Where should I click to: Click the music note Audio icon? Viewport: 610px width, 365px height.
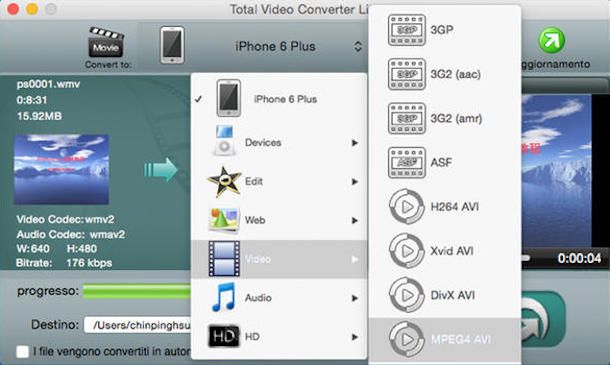pos(224,297)
